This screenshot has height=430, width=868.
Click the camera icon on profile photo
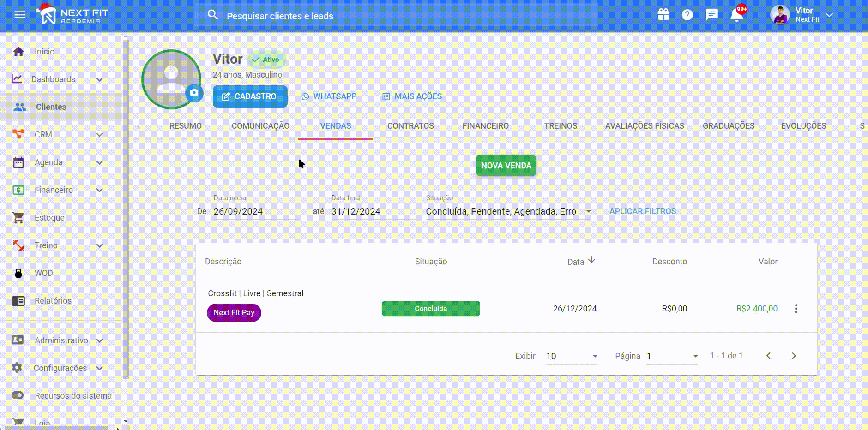pos(194,92)
